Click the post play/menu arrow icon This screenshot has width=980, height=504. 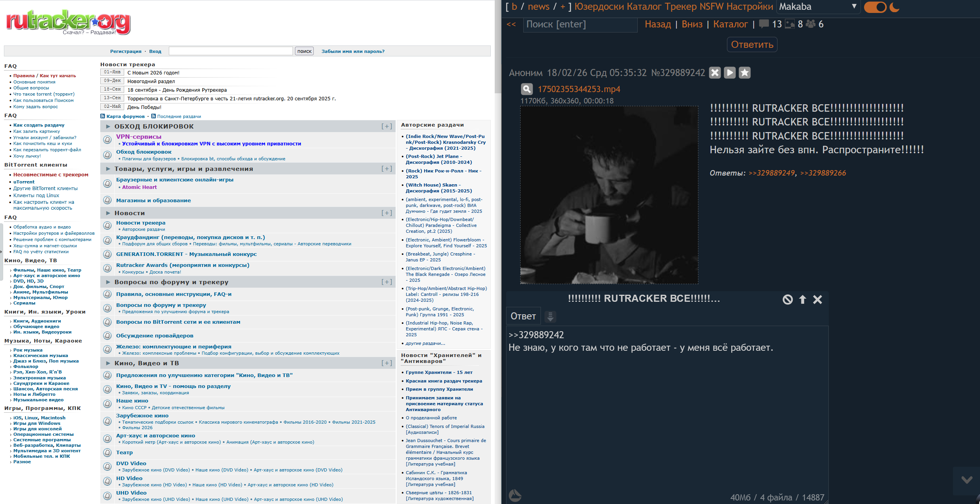point(730,73)
